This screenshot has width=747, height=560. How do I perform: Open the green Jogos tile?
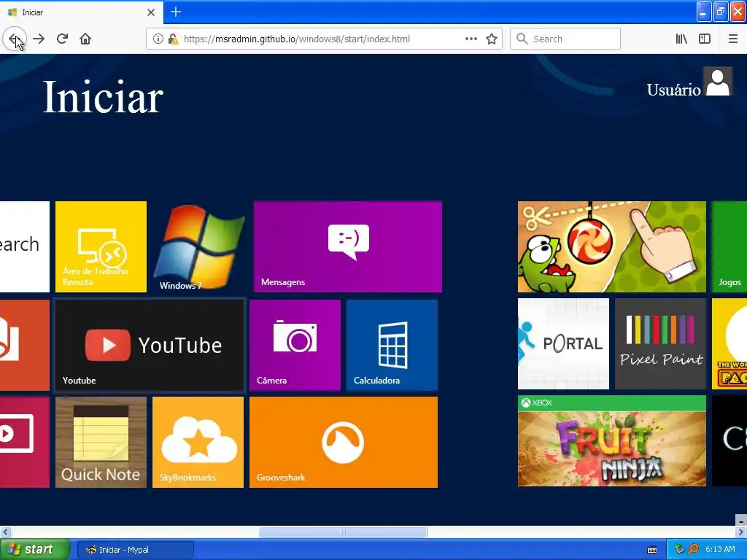[729, 246]
